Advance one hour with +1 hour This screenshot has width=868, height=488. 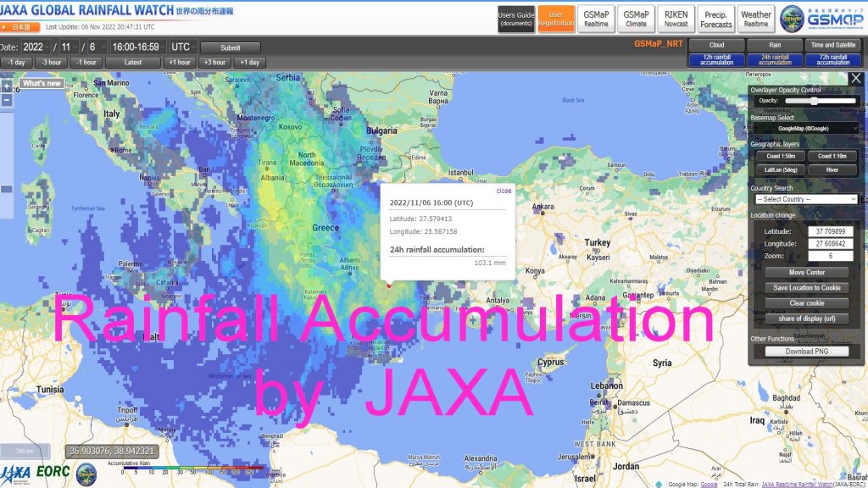click(180, 63)
